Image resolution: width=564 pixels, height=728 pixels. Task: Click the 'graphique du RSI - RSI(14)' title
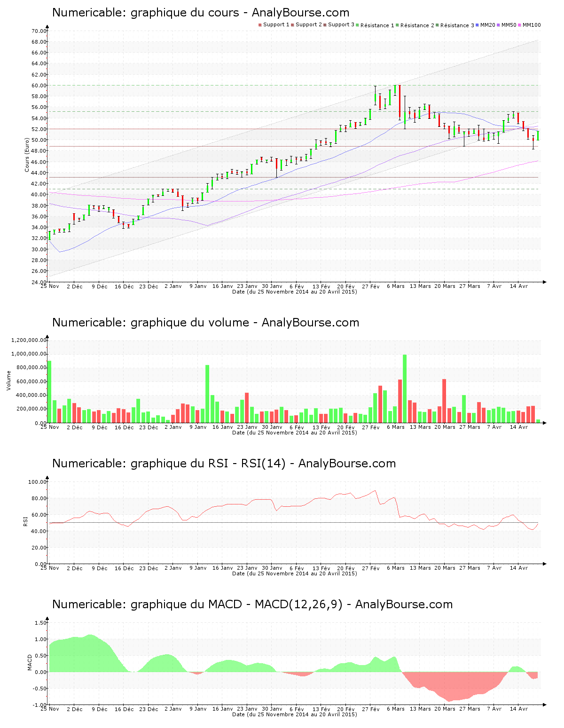pos(208,464)
